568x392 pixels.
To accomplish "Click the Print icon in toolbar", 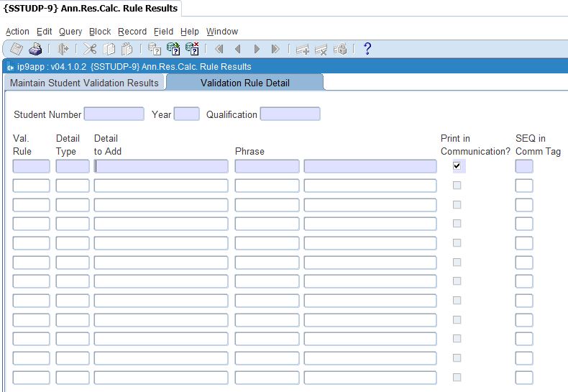I will coord(35,49).
